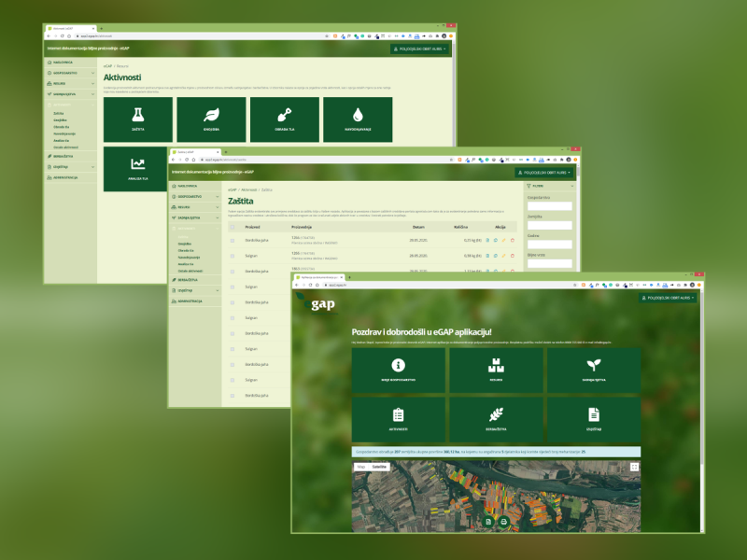Image resolution: width=747 pixels, height=560 pixels.
Task: Click the Izvještaji document tile
Action: [x=593, y=419]
